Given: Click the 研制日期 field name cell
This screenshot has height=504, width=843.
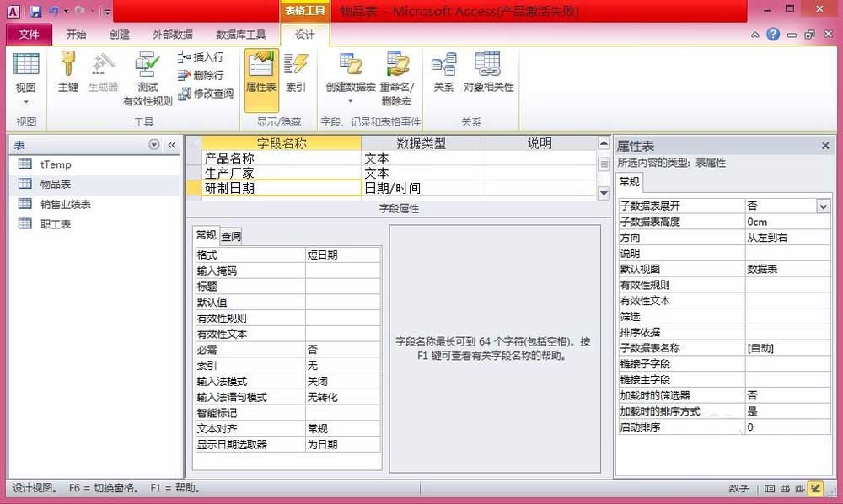Looking at the screenshot, I should pos(282,188).
